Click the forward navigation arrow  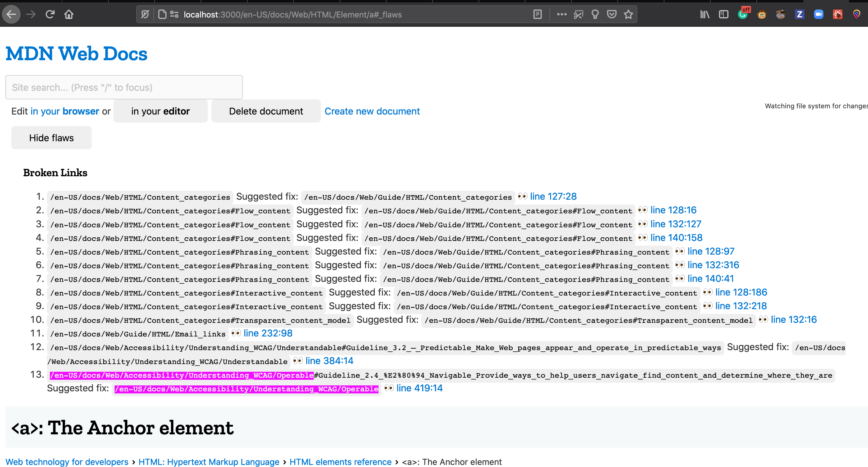tap(31, 15)
